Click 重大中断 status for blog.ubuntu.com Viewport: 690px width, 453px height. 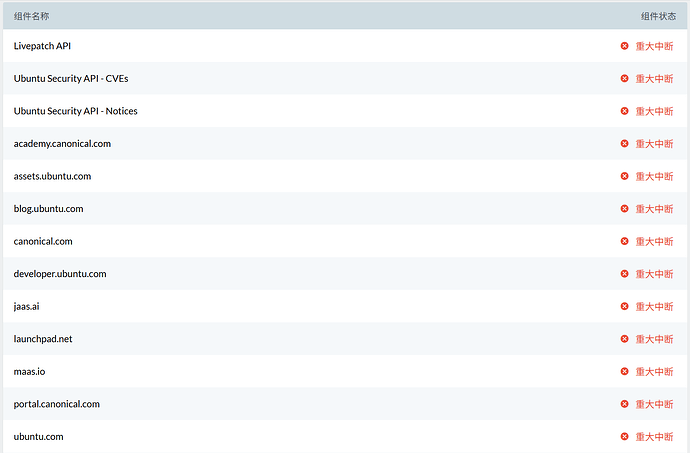tap(654, 209)
